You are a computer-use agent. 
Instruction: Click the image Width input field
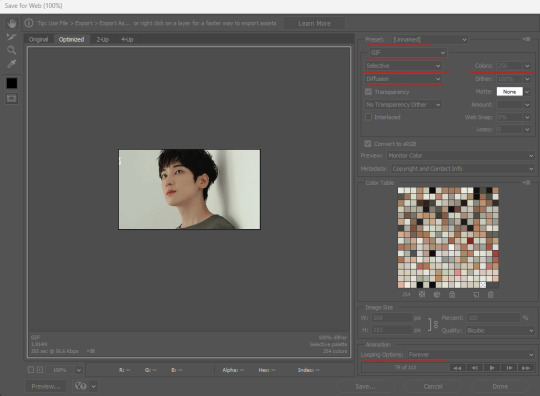click(x=392, y=317)
